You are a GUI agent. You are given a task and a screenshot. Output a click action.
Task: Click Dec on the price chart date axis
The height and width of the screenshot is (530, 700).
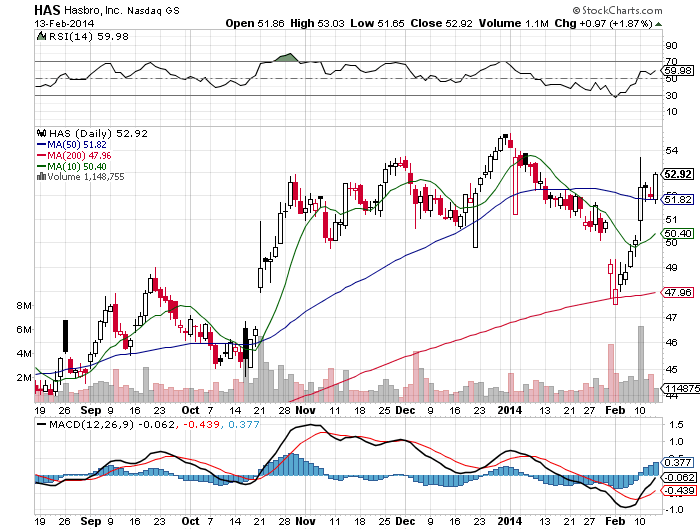coord(405,410)
